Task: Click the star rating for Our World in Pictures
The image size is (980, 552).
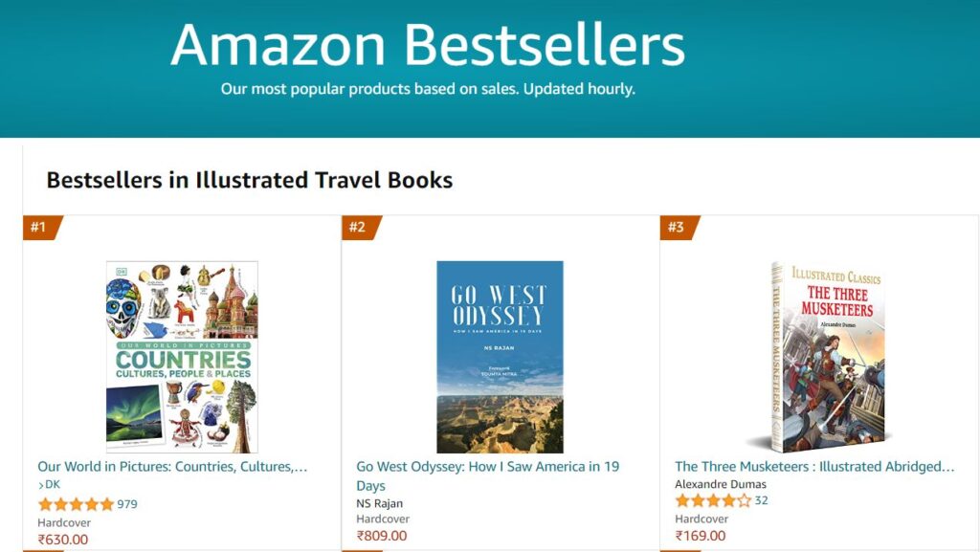Action: [x=76, y=504]
